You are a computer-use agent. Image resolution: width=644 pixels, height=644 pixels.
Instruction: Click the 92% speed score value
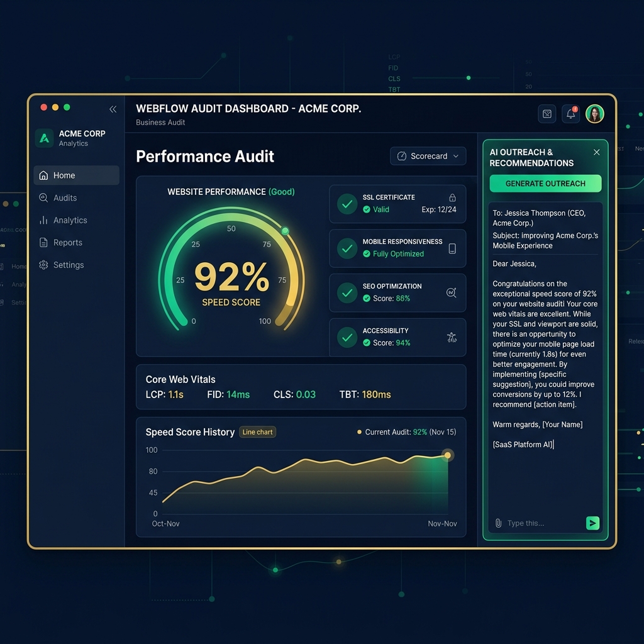(x=231, y=277)
